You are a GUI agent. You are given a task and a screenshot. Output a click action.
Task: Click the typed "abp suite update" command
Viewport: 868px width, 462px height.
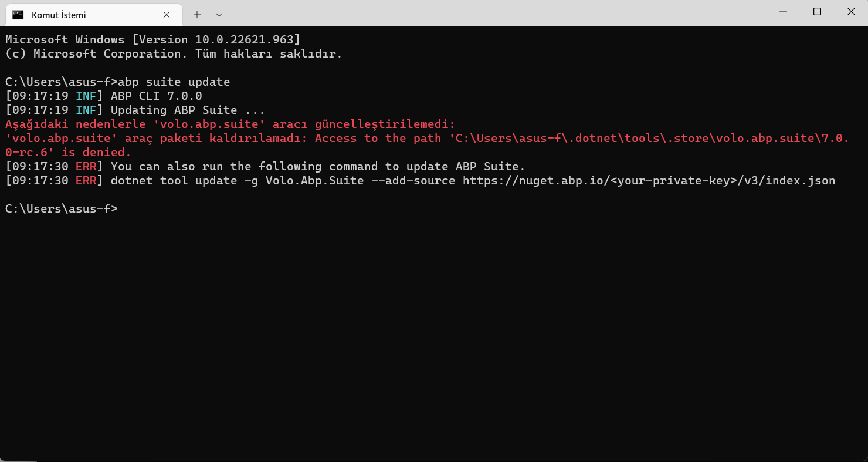pyautogui.click(x=174, y=82)
